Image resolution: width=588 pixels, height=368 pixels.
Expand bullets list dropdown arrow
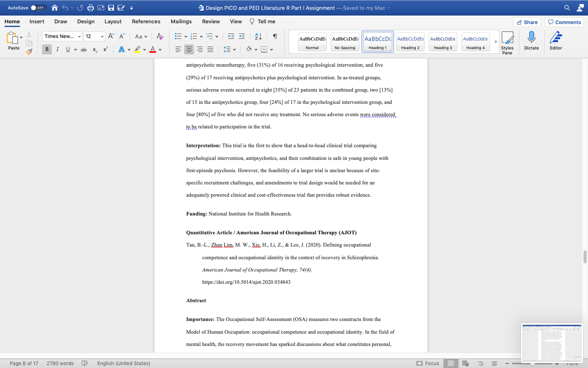186,36
